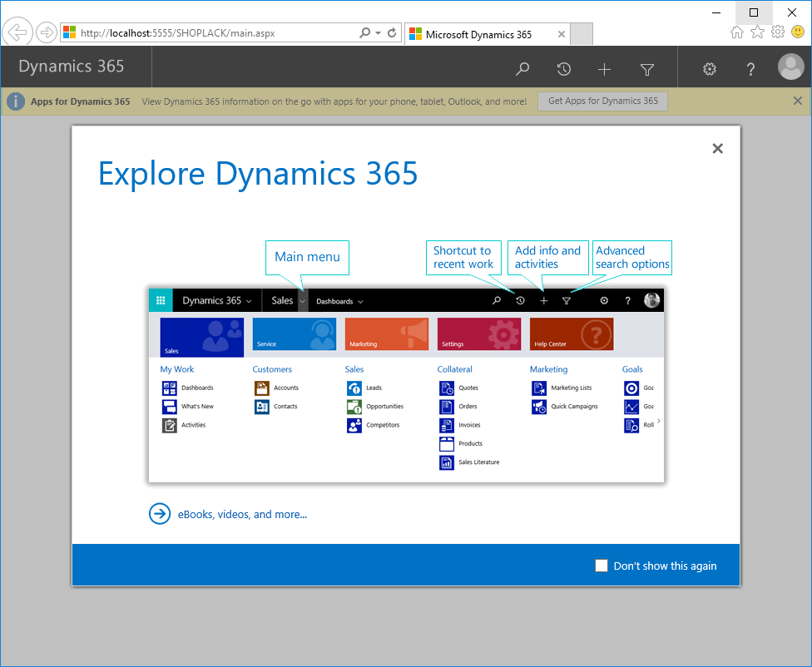
Task: Maximize the browser window
Action: coord(754,12)
